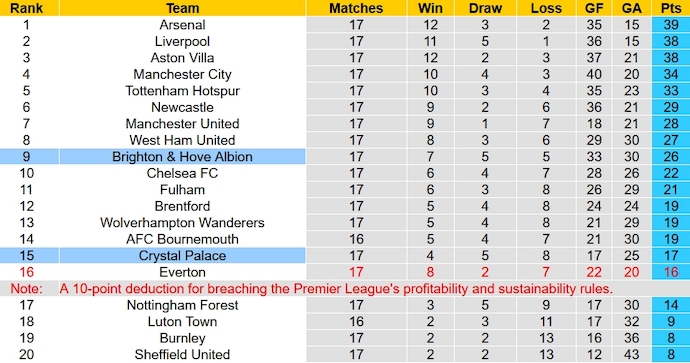Click the Everton team name
This screenshot has width=690, height=363.
182,272
